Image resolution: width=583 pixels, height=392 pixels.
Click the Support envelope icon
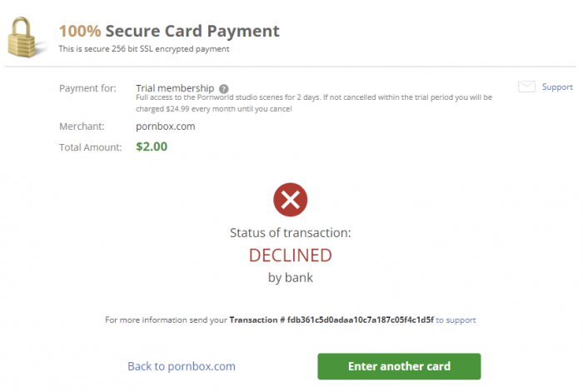point(526,87)
